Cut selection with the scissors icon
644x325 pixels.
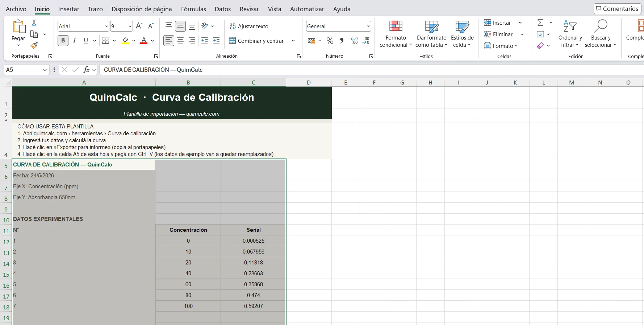34,22
